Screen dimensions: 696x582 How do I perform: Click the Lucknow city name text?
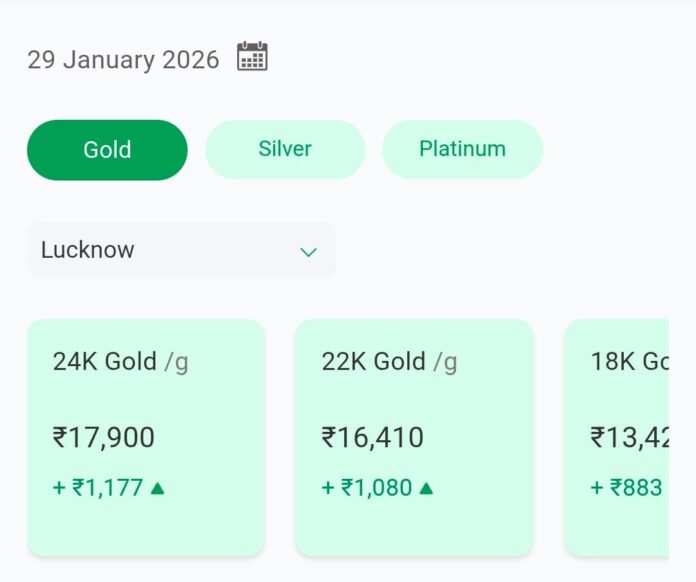pyautogui.click(x=88, y=250)
